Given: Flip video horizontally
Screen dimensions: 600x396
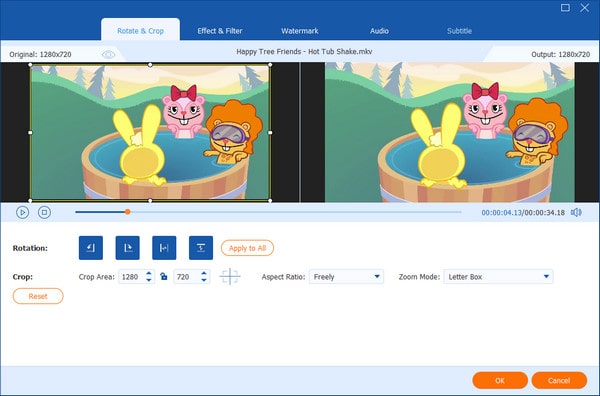Looking at the screenshot, I should (x=164, y=248).
